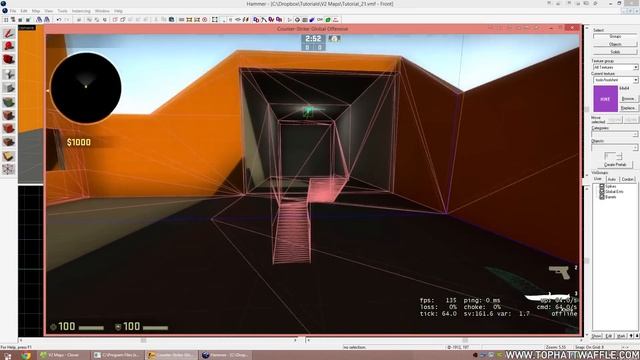Open the Toggle Texture Application tool
This screenshot has width=640, height=360.
click(9, 102)
